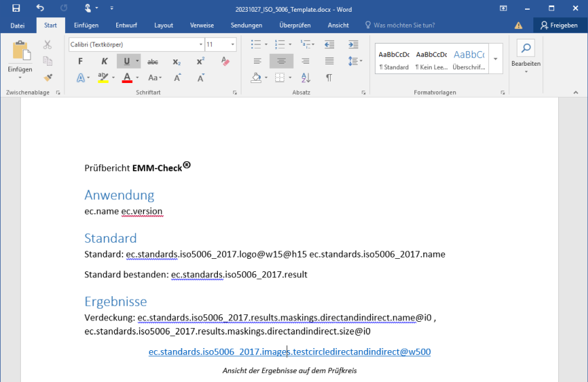The image size is (588, 382).
Task: Switch to Layout tab
Action: click(163, 26)
